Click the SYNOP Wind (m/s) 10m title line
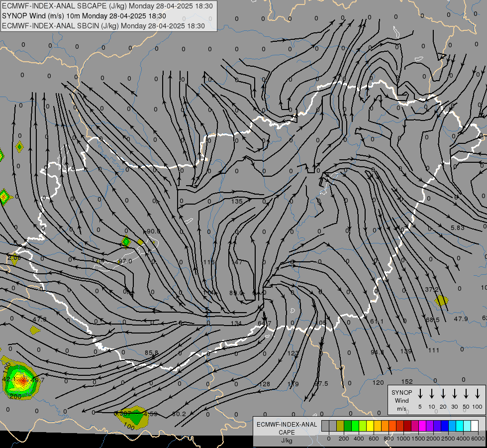Screen dimensions: 487x448 pos(84,16)
